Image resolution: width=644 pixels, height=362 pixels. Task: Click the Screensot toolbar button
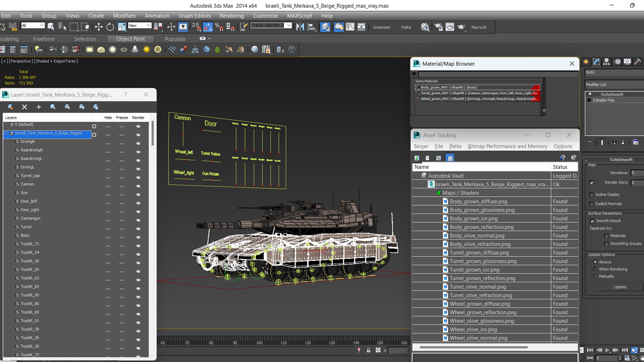point(382,27)
